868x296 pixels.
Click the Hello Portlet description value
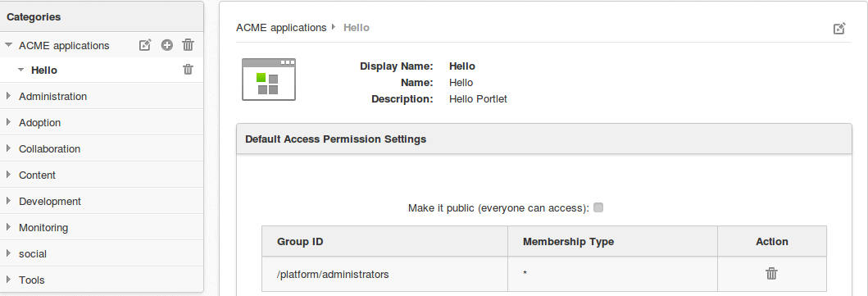click(x=479, y=99)
